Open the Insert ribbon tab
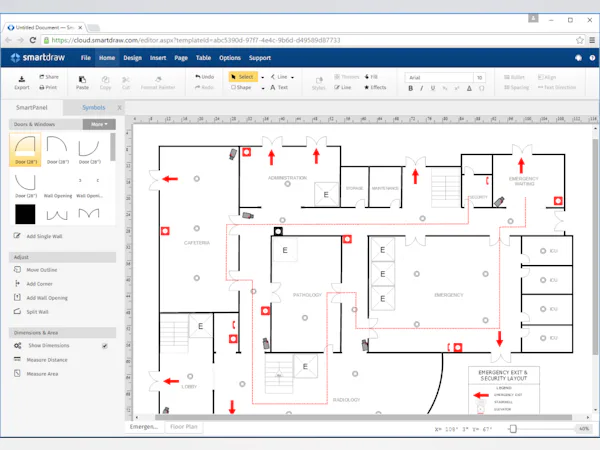This screenshot has height=450, width=600. pos(158,58)
